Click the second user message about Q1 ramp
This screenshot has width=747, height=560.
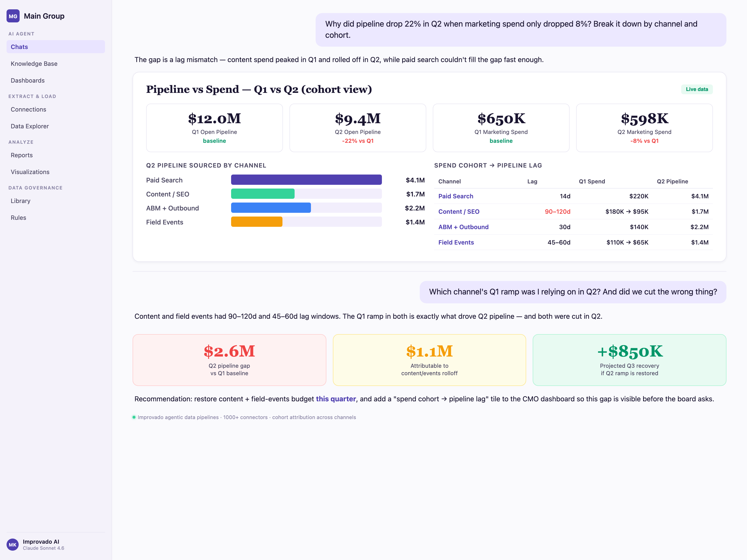click(x=573, y=292)
